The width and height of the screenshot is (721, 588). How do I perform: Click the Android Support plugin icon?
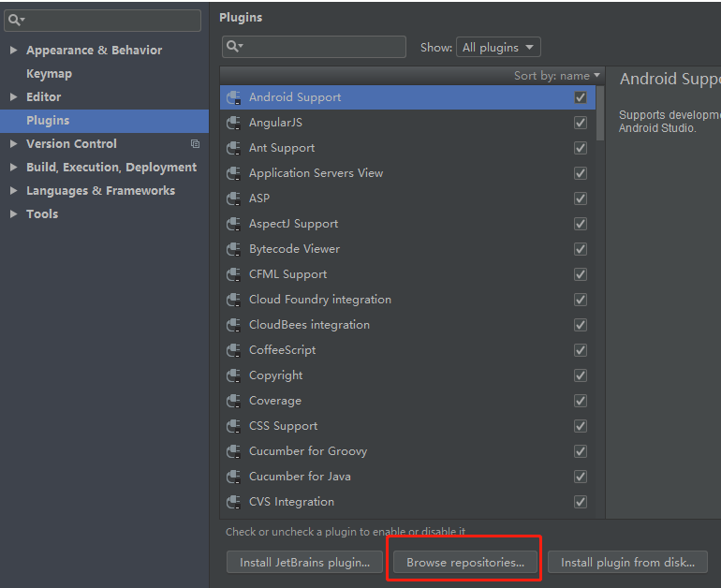point(234,97)
